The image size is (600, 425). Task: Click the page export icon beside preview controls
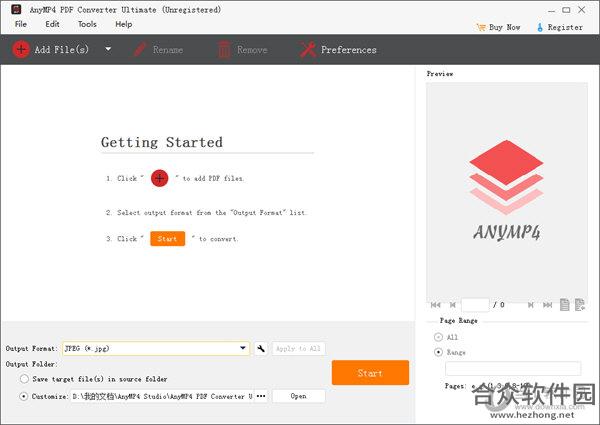(580, 305)
